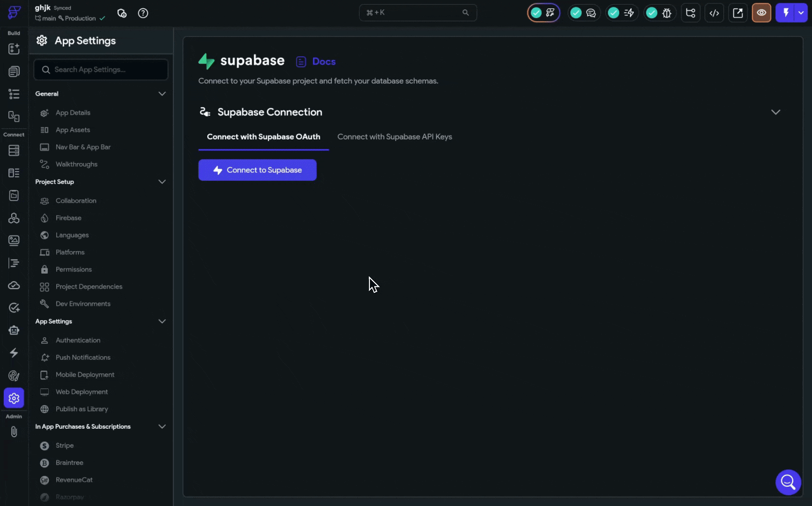Open the help question mark icon

pos(143,13)
